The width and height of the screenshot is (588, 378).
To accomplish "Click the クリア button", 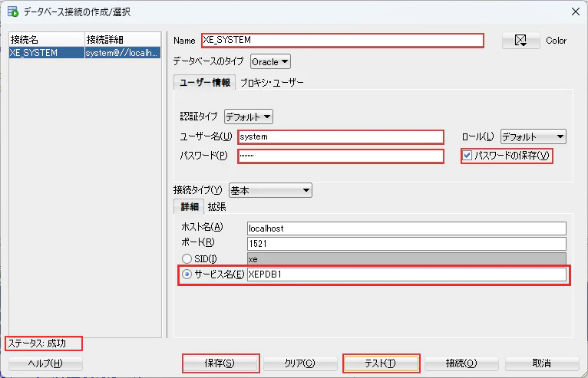I will pos(299,363).
